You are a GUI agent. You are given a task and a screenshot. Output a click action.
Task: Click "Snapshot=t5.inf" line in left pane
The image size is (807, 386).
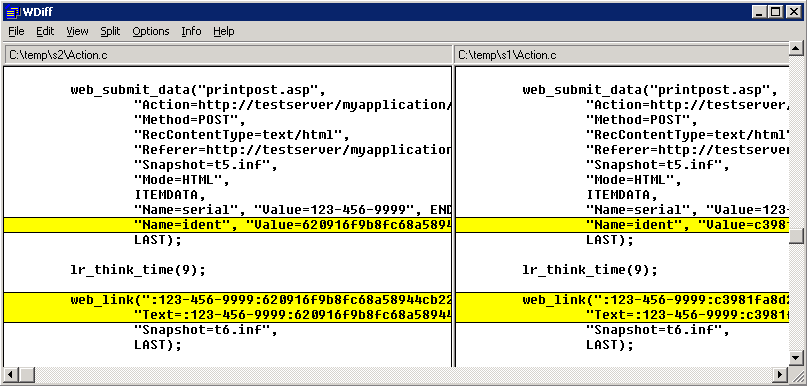[x=205, y=165]
